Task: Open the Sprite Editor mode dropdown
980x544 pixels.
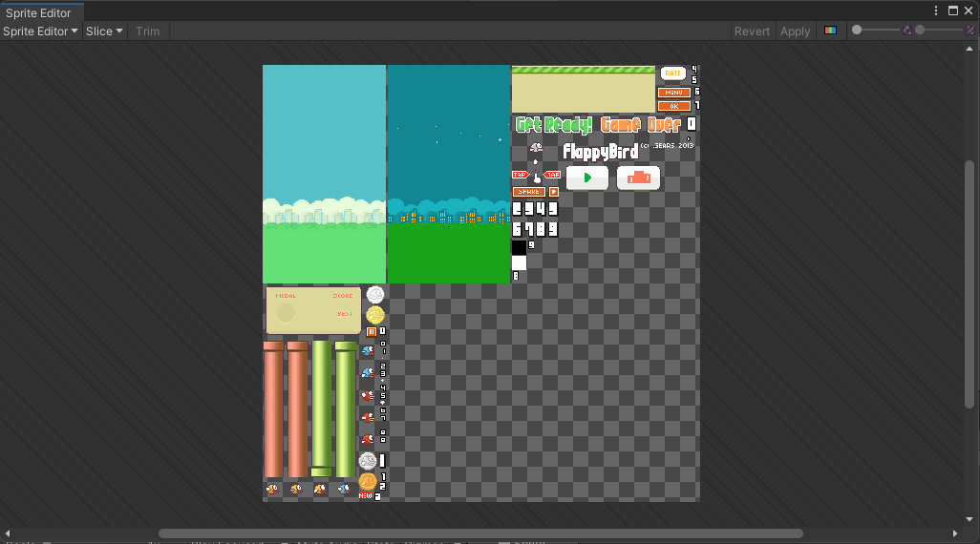Action: [41, 31]
